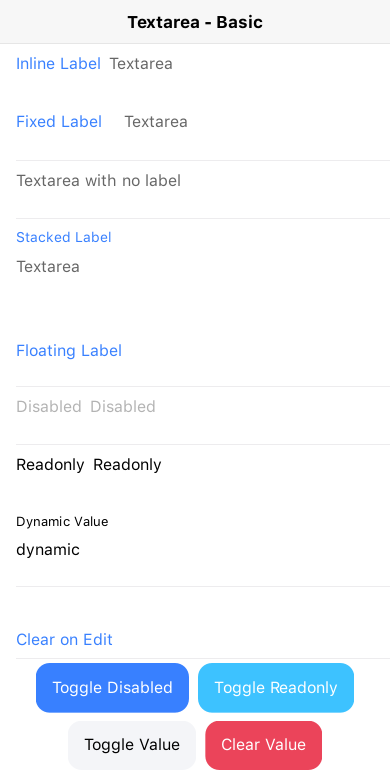Image resolution: width=390 pixels, height=774 pixels.
Task: Click the Inline Label text
Action: [x=58, y=64]
